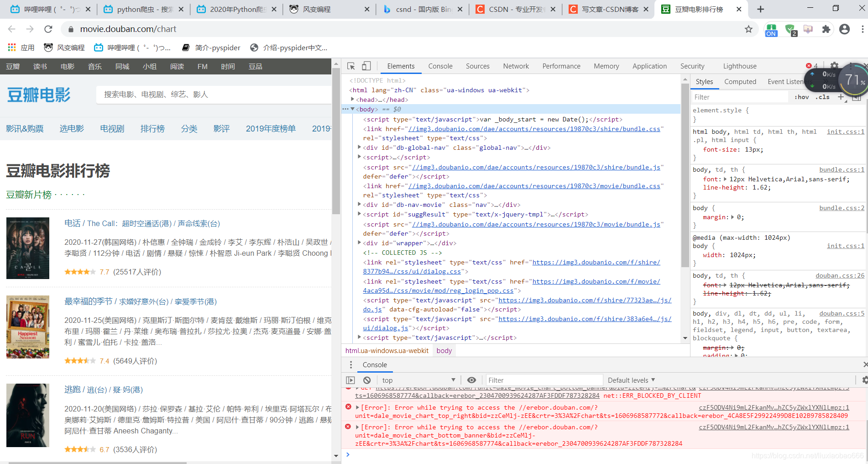Bookmark this page with star icon
Viewport: 868px width, 464px height.
pyautogui.click(x=748, y=29)
